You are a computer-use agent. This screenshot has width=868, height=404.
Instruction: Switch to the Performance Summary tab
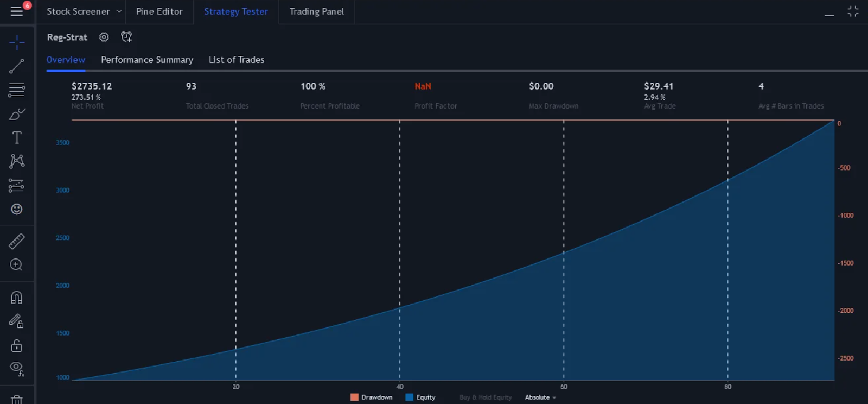pyautogui.click(x=147, y=60)
